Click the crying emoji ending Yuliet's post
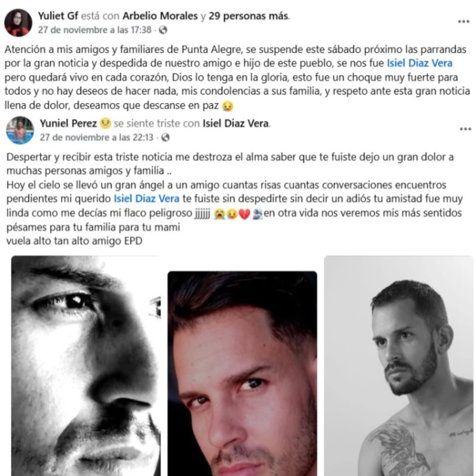The image size is (476, 476). point(228,106)
